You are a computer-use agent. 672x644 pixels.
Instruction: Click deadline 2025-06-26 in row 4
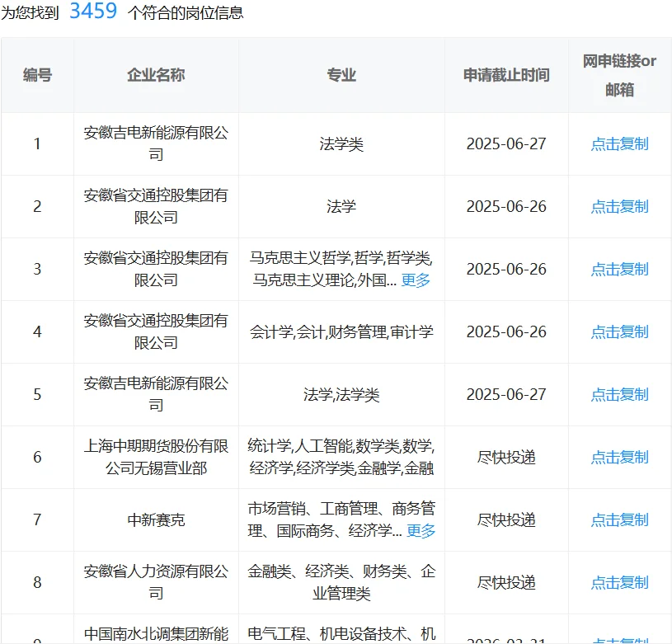pyautogui.click(x=506, y=331)
